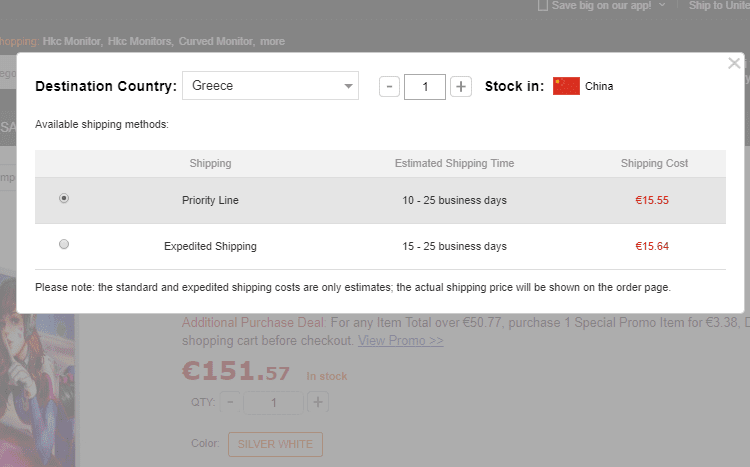Click the 'more' related searches link
This screenshot has height=467, width=750.
point(272,42)
